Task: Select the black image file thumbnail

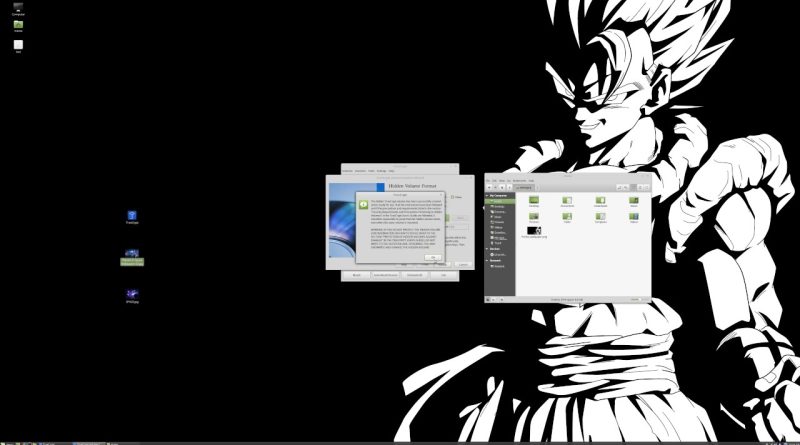Action: point(534,231)
